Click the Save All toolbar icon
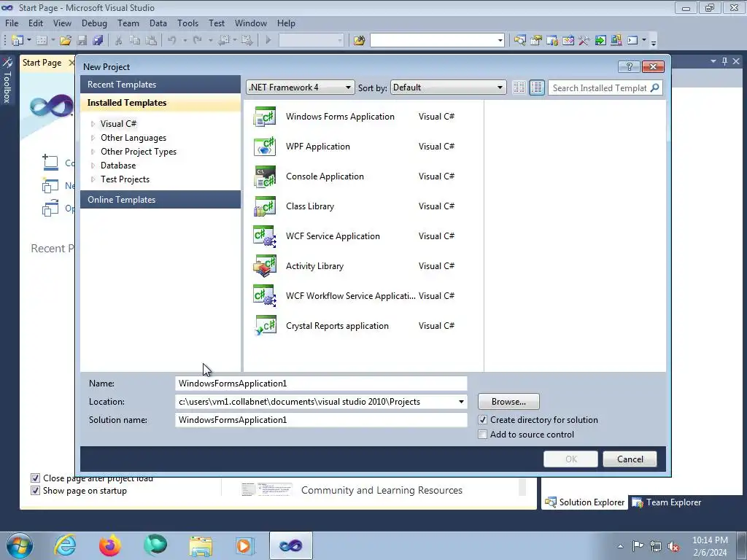 tap(98, 41)
